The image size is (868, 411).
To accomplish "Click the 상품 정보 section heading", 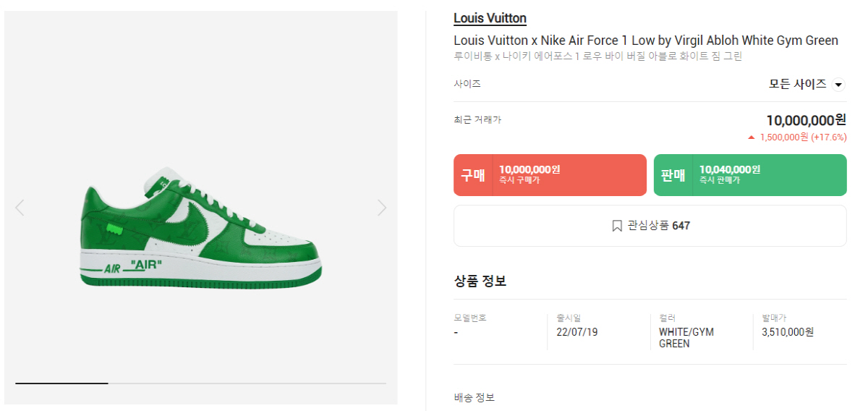I will point(480,281).
